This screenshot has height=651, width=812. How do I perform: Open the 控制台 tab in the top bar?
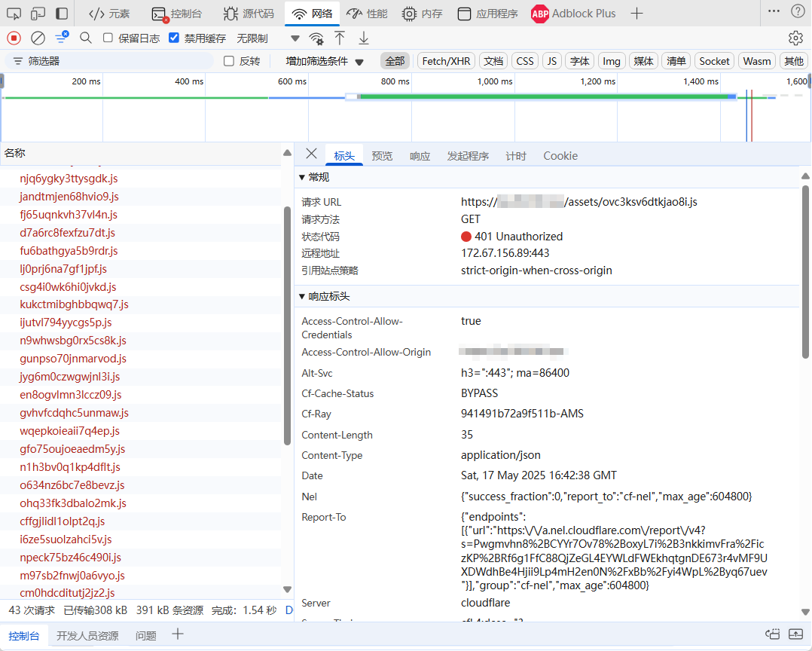click(x=176, y=14)
